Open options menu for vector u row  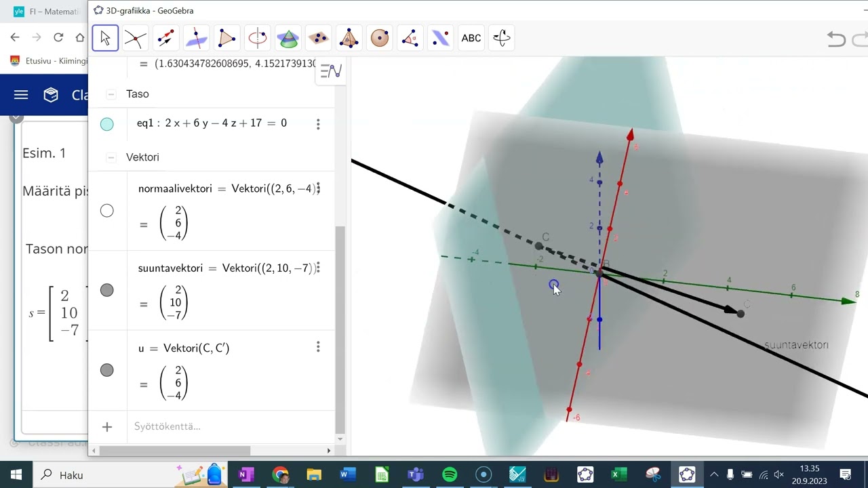pyautogui.click(x=318, y=347)
